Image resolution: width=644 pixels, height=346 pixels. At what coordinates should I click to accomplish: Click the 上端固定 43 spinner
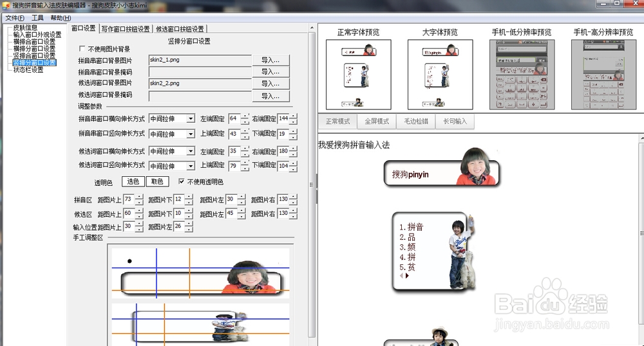coord(239,134)
